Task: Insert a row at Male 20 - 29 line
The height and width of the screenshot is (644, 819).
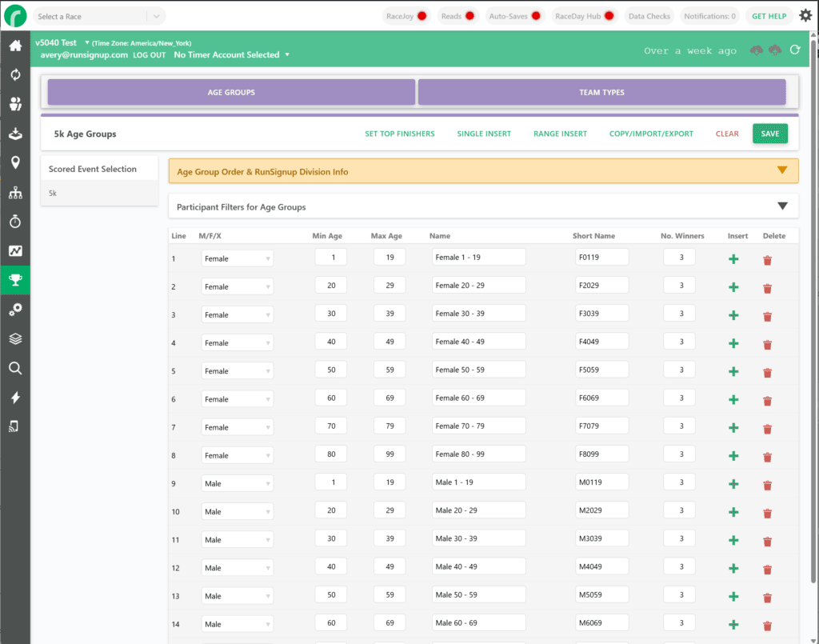Action: coord(733,512)
